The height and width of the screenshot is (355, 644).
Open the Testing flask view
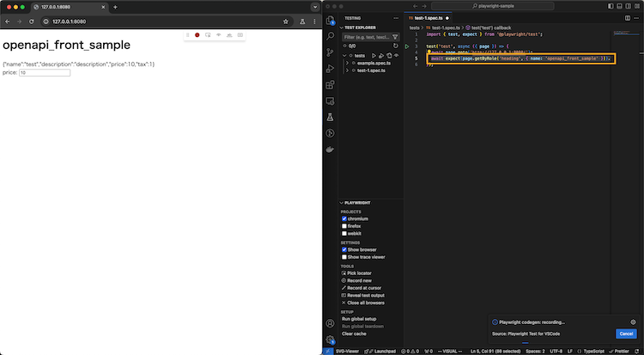[x=330, y=117]
